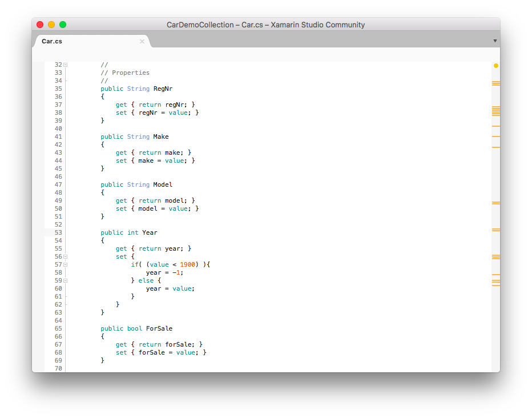Select the Car.cs document tab

tap(92, 41)
